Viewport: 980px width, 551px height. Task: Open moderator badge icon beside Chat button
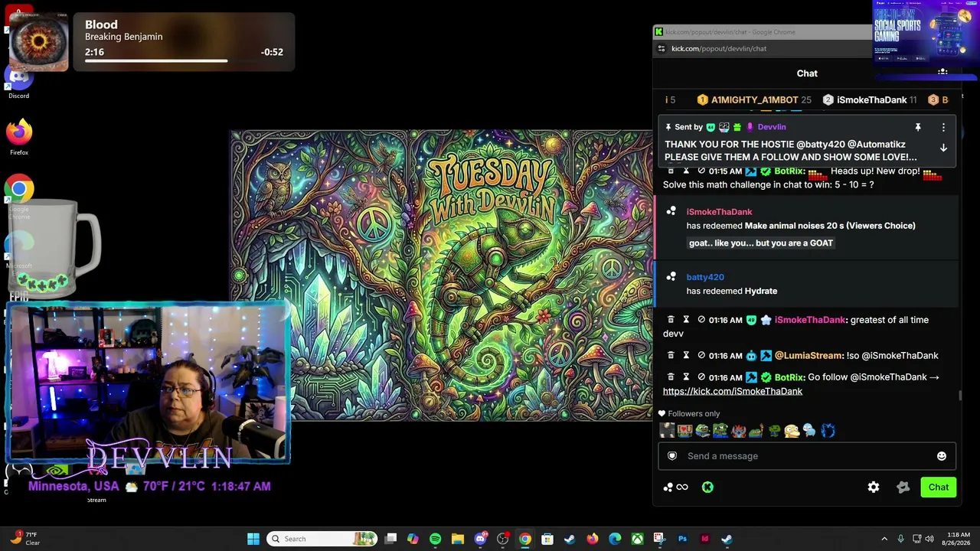(903, 487)
